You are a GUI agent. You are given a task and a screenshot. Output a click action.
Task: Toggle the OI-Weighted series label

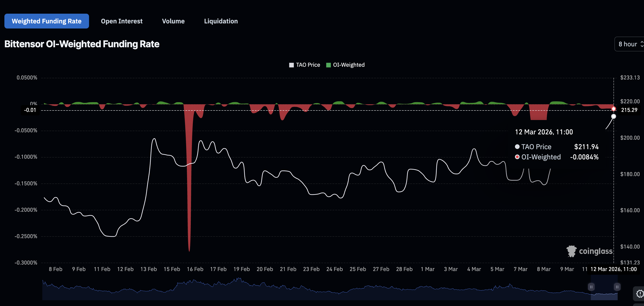pos(348,65)
